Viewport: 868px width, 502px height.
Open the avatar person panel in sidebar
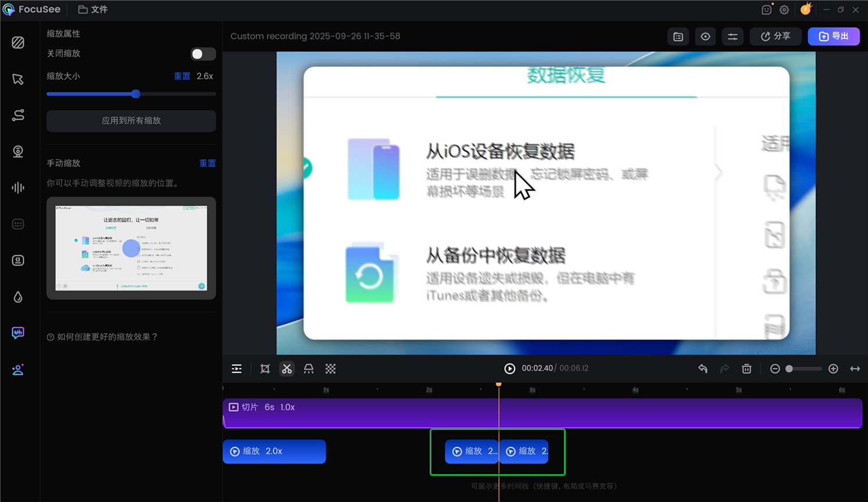pos(18,370)
